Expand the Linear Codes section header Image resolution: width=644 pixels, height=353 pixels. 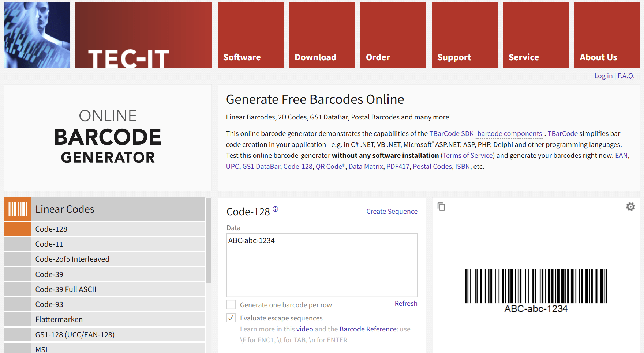104,209
